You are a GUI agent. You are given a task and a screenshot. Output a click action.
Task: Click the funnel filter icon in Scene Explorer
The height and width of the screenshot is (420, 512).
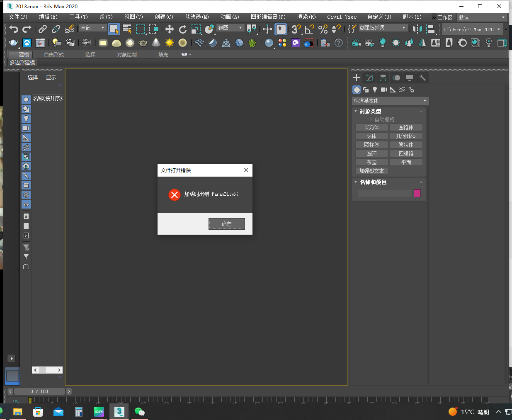pos(26,257)
